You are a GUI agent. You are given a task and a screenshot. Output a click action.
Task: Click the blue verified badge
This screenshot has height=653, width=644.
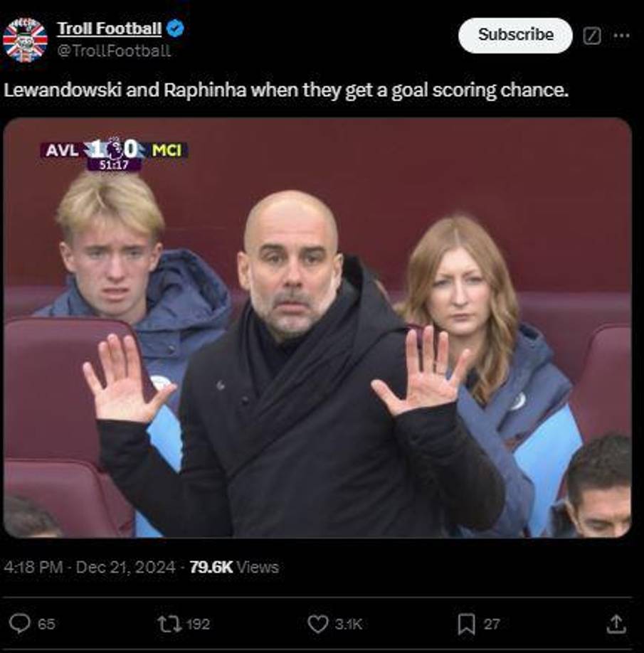pyautogui.click(x=176, y=29)
